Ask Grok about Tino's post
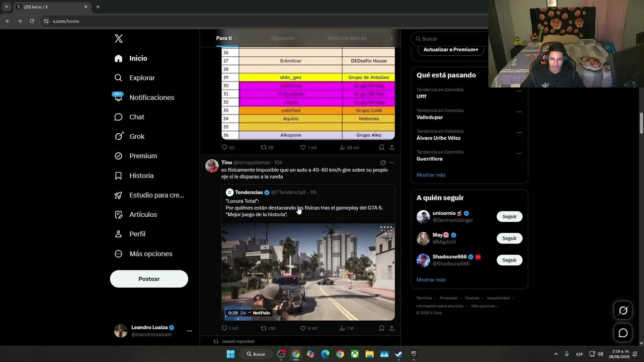This screenshot has width=644, height=362. click(383, 163)
